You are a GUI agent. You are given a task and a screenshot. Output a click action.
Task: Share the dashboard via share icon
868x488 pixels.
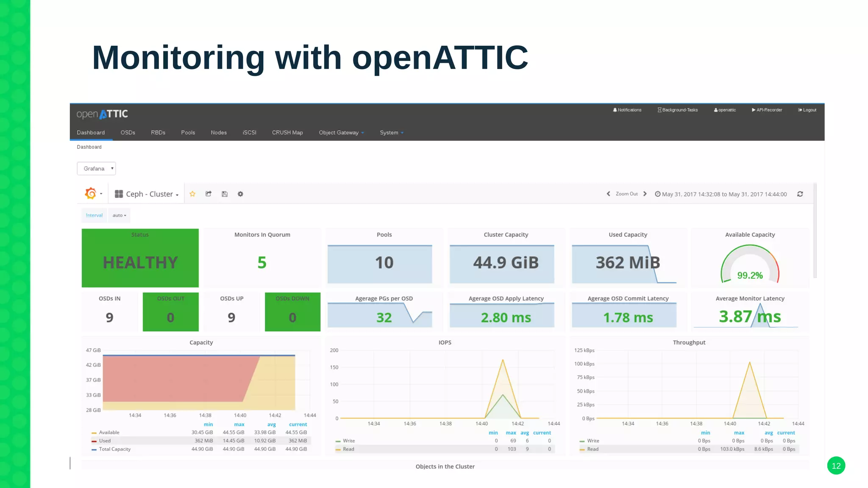pyautogui.click(x=209, y=194)
